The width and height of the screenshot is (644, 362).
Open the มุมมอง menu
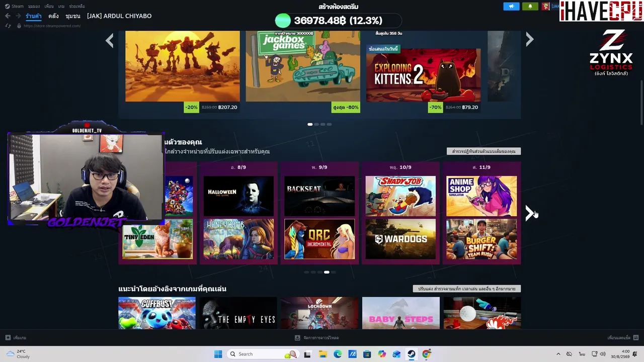click(34, 6)
